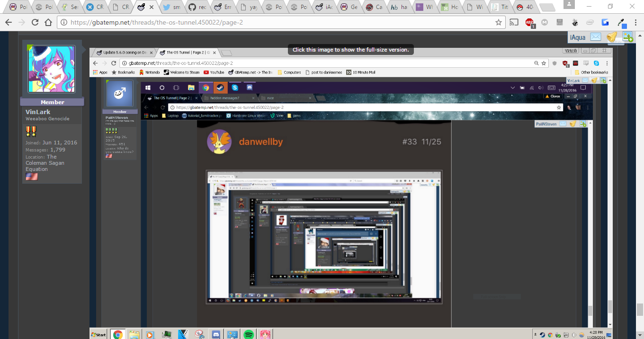
Task: Click the address bar URL field
Action: [x=279, y=22]
